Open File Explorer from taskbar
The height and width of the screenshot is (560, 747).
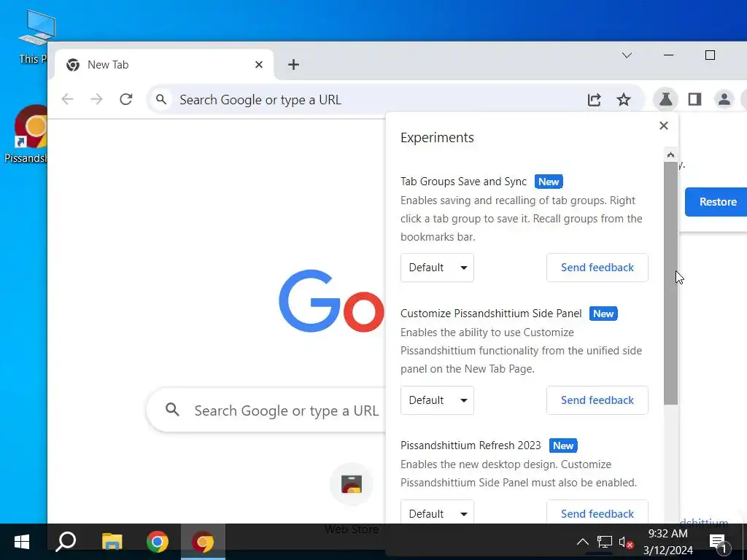click(112, 542)
